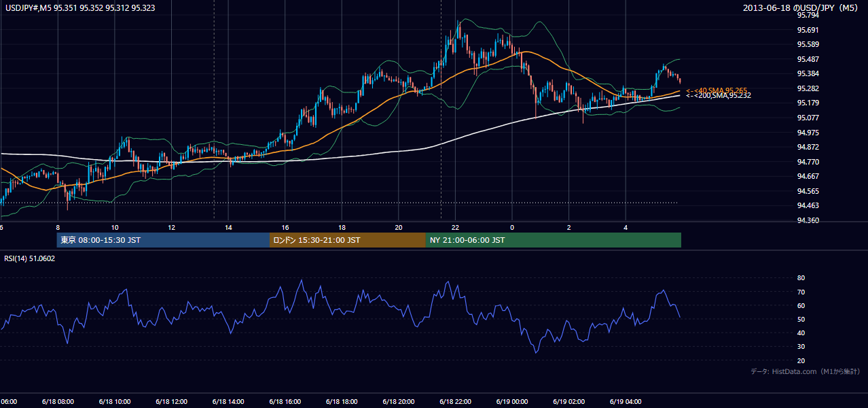Click hour label 10 on the price chart's time axis

click(115, 227)
